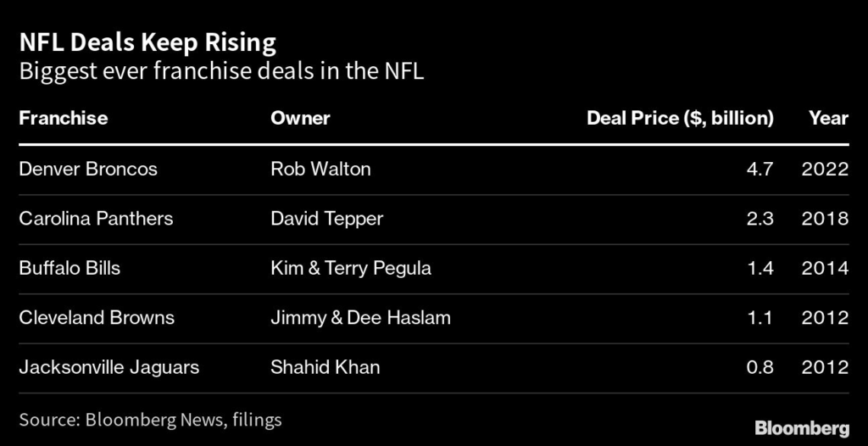Click owner Kim & Terry Pegula
The image size is (868, 446).
351,268
